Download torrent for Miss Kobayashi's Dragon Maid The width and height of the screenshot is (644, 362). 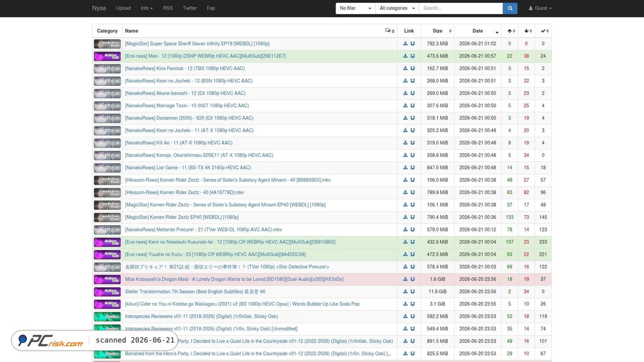coord(405,279)
